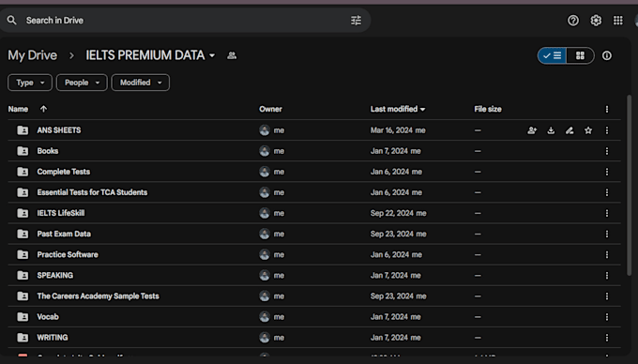Click the search magnifier icon
638x364 pixels.
[12, 20]
